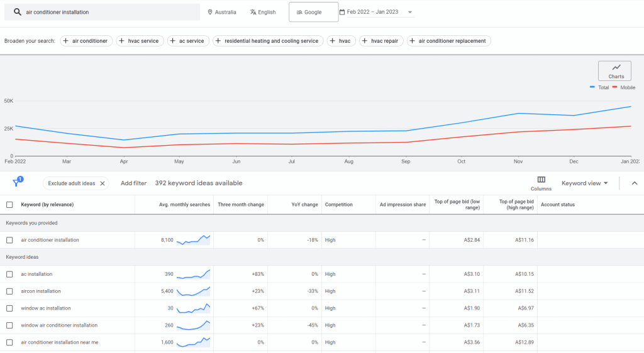Check the window ac installation row
Screen dimensions: 644x353
[x=9, y=308]
